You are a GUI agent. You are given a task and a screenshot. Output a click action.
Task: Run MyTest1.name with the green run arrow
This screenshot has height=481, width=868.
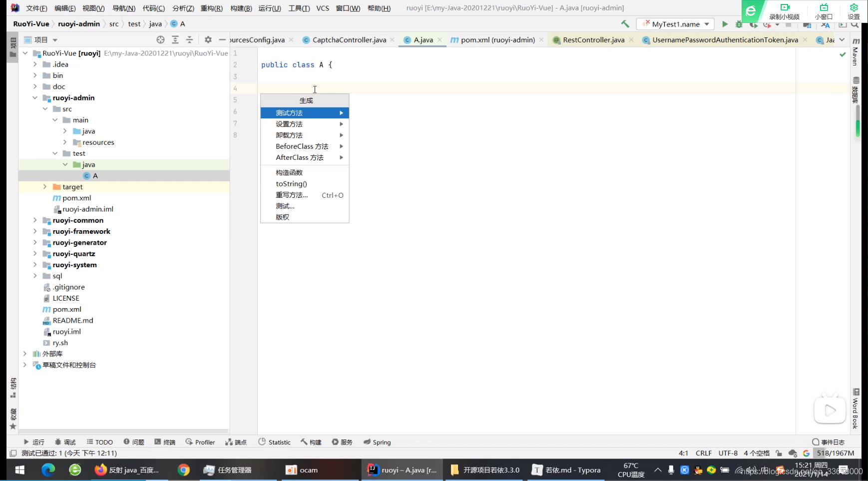[x=725, y=24]
